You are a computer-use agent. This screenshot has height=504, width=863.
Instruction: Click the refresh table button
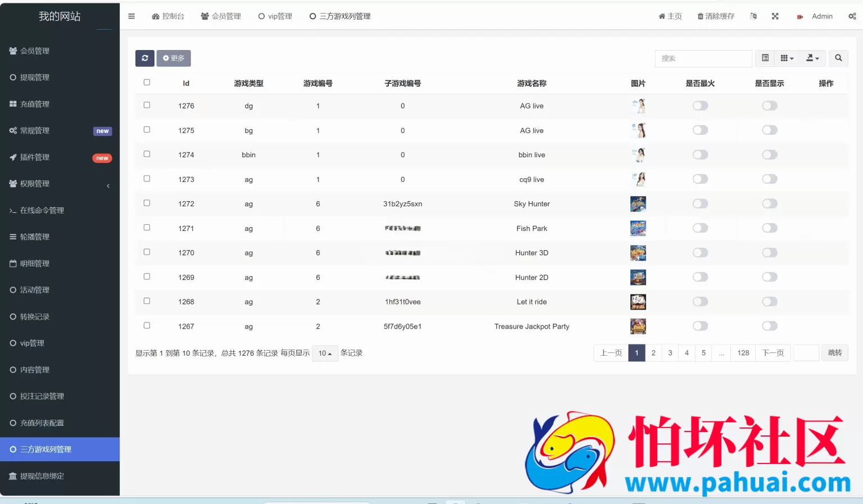[x=145, y=58]
